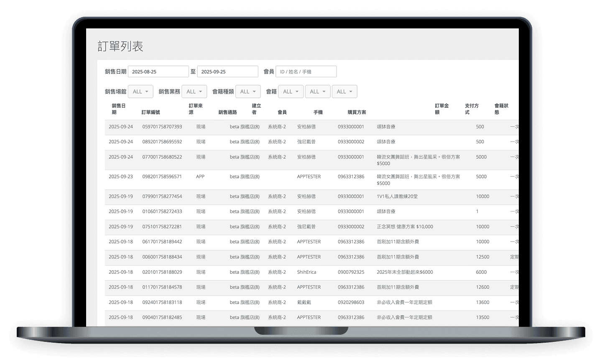Click the 會員 search field
Image resolution: width=602 pixels, height=364 pixels.
pos(306,71)
